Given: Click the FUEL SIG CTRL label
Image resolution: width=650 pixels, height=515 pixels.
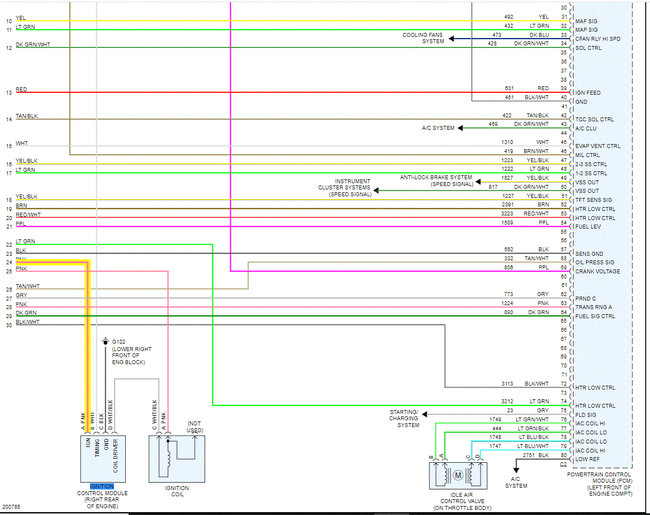Looking at the screenshot, I should click(x=595, y=316).
